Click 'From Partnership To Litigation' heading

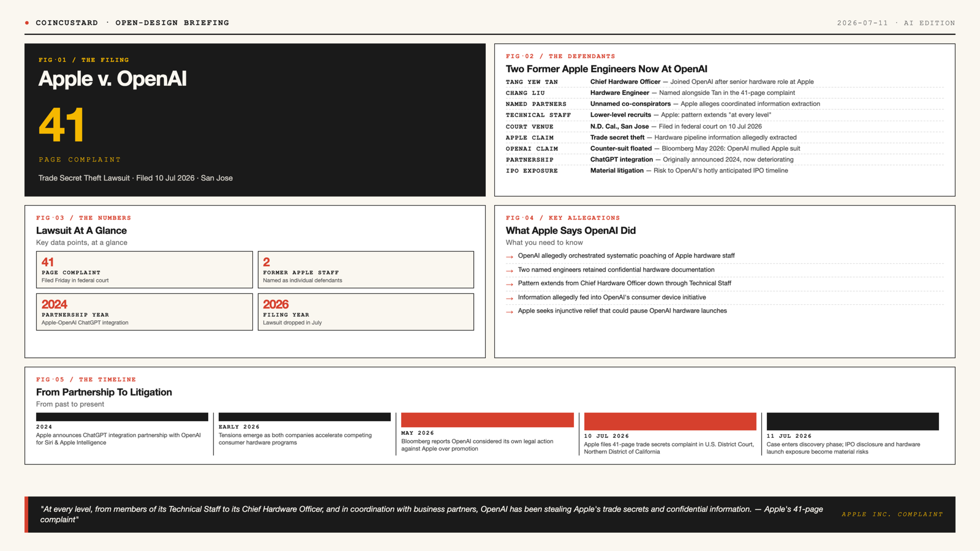tap(104, 392)
